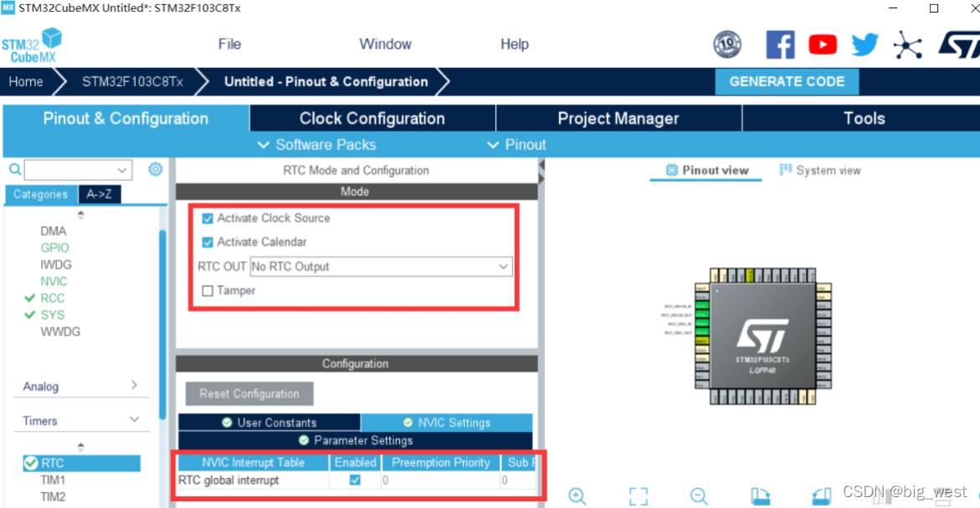
Task: Open the category settings gear icon
Action: pos(155,169)
